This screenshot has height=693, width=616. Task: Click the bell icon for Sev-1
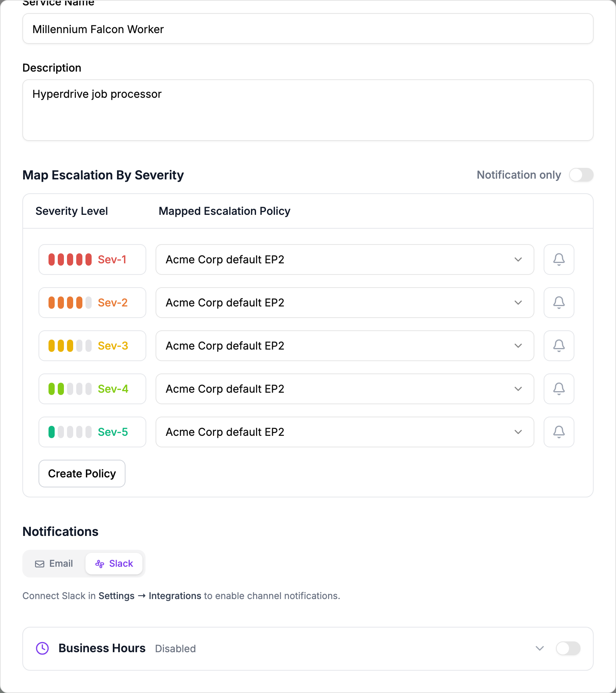pyautogui.click(x=559, y=259)
